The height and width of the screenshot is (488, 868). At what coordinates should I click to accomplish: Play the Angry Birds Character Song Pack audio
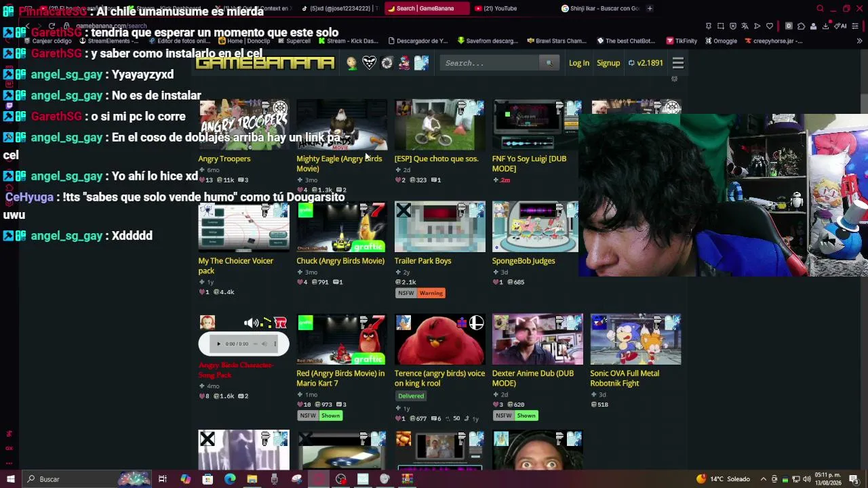pyautogui.click(x=218, y=344)
